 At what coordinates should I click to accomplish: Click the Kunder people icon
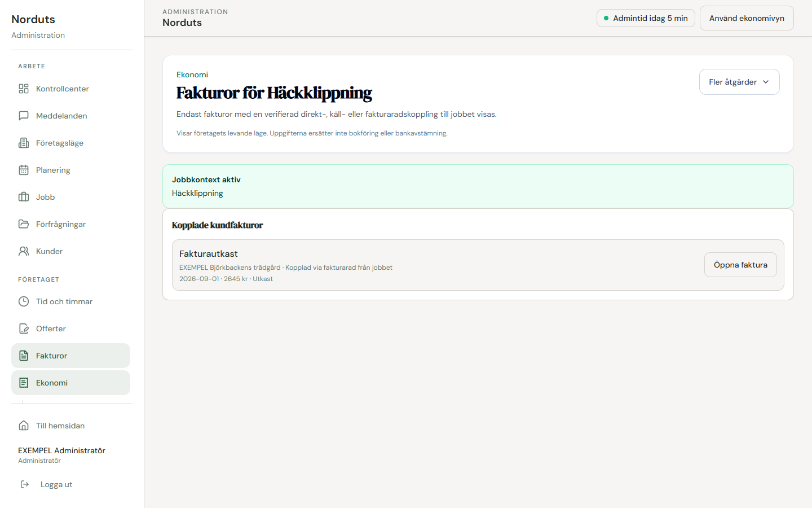[x=24, y=251]
